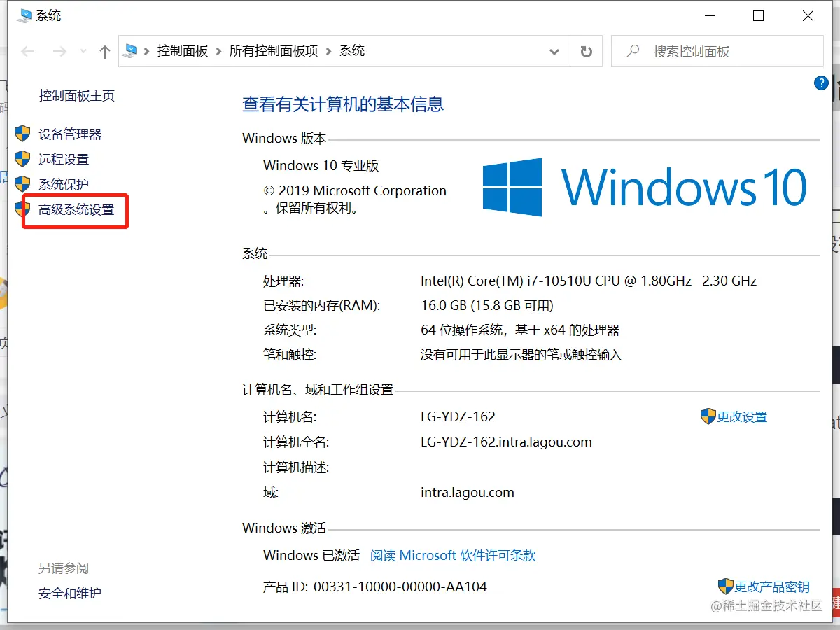Viewport: 840px width, 630px height.
Task: Expand chevron after 所有控制面板项 breadcrumb
Action: 329,51
